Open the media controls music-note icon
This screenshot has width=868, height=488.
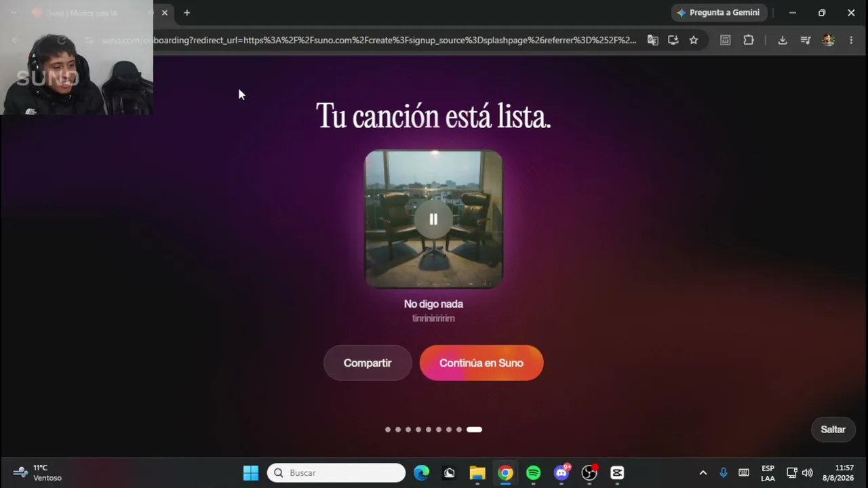806,40
